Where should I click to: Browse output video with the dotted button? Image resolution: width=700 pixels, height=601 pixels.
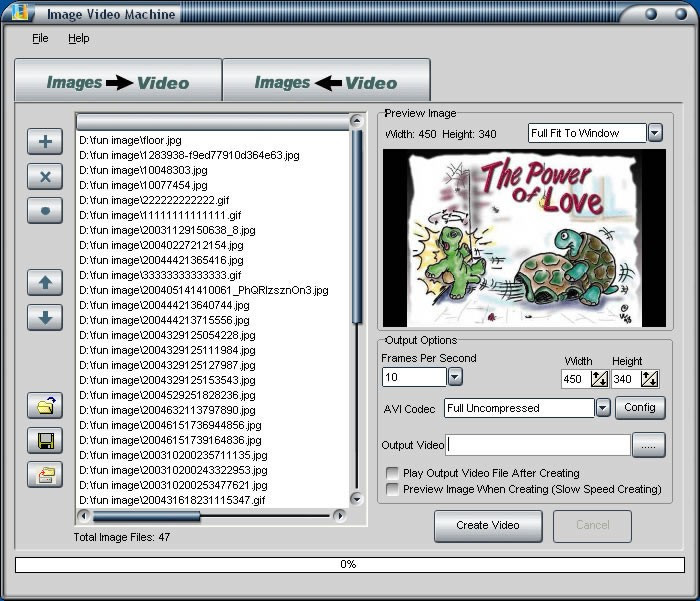click(x=649, y=445)
